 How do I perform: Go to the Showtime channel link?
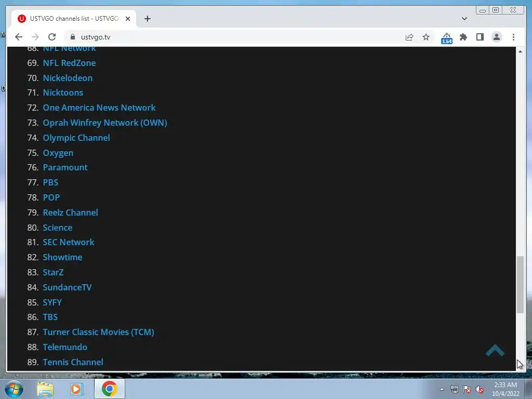pos(62,257)
